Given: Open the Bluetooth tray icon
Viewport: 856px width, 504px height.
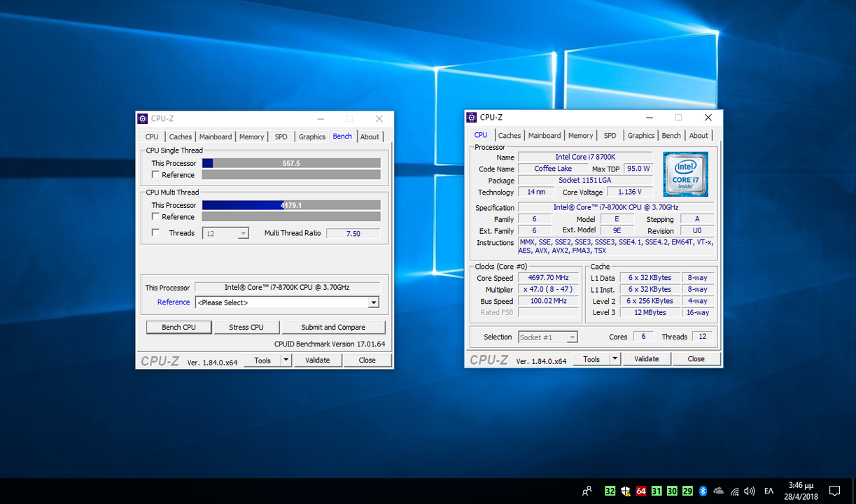Looking at the screenshot, I should (x=703, y=491).
